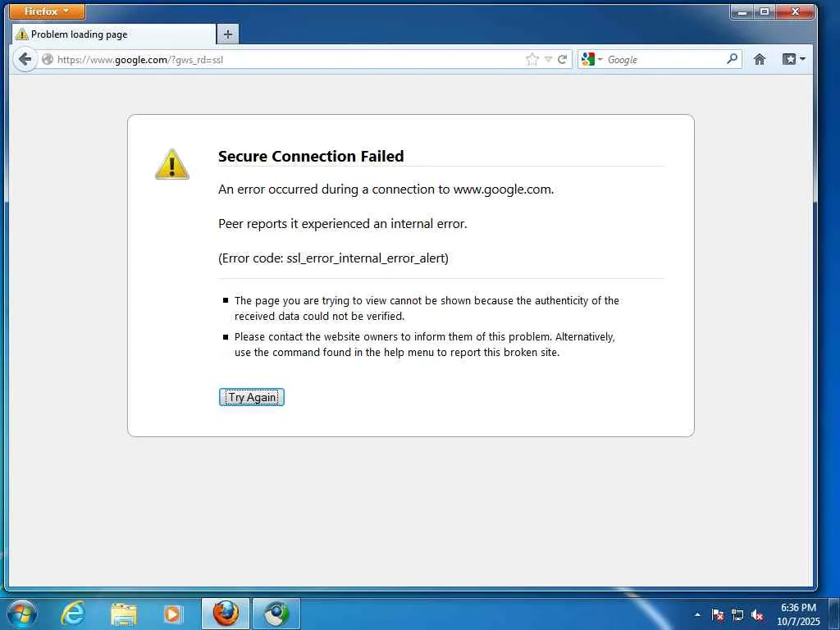840x630 pixels.
Task: Maximize the Firefox window
Action: (x=765, y=11)
